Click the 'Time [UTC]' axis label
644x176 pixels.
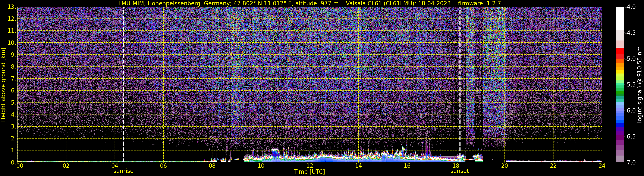pyautogui.click(x=310, y=172)
